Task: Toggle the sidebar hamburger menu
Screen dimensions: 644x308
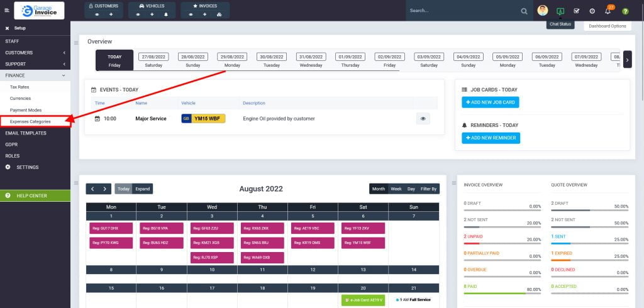Action: 7,11
